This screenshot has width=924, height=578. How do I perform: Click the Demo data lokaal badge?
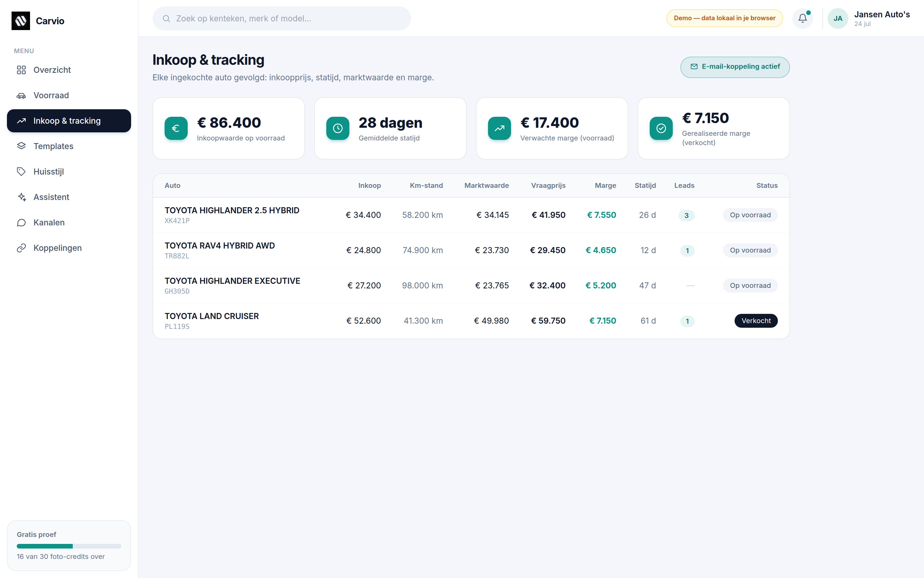tap(724, 18)
